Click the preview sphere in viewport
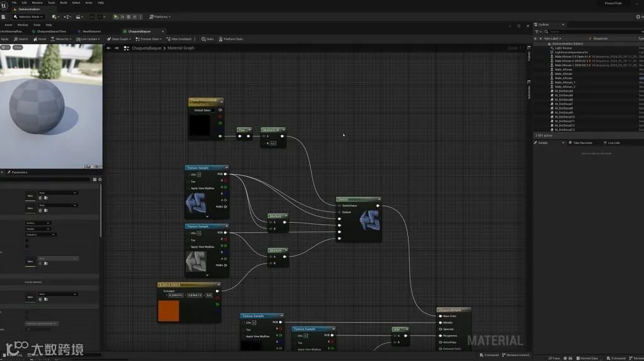This screenshot has width=644, height=361. pyautogui.click(x=37, y=107)
